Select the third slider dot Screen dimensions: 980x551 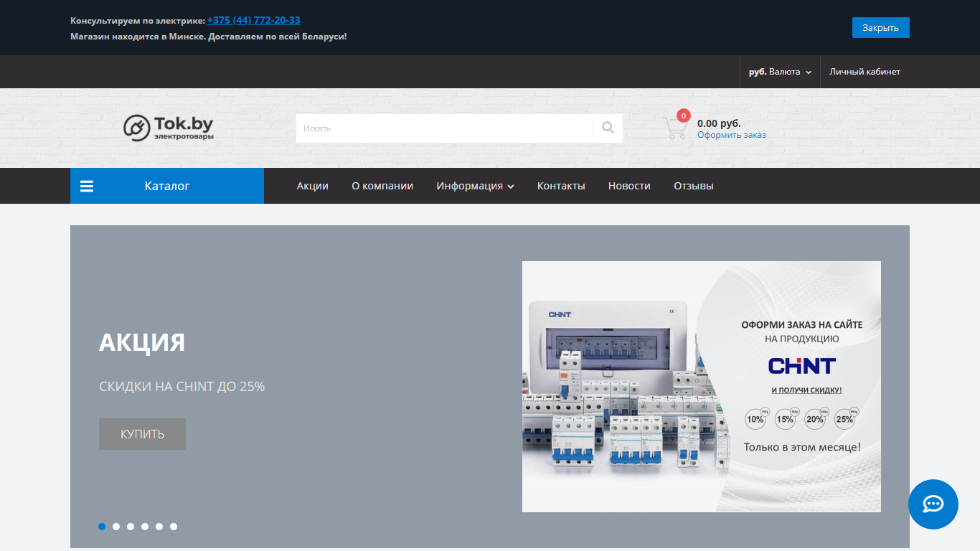click(x=131, y=527)
